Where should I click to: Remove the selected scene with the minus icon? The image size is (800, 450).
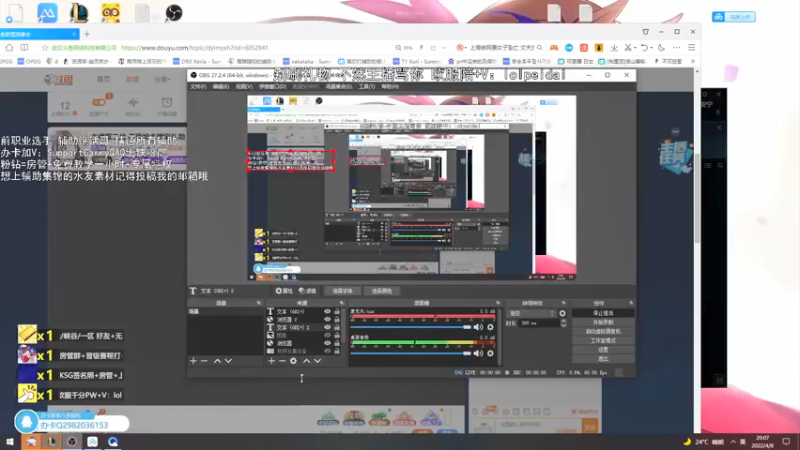(205, 361)
